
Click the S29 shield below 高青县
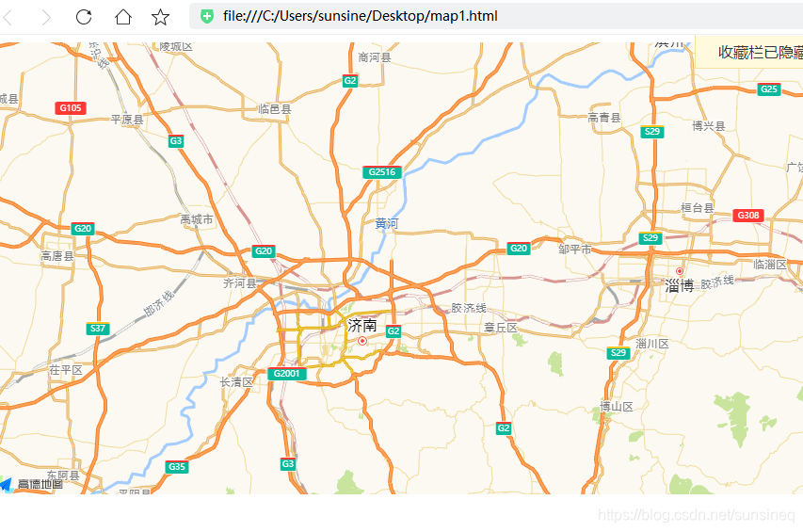652,131
